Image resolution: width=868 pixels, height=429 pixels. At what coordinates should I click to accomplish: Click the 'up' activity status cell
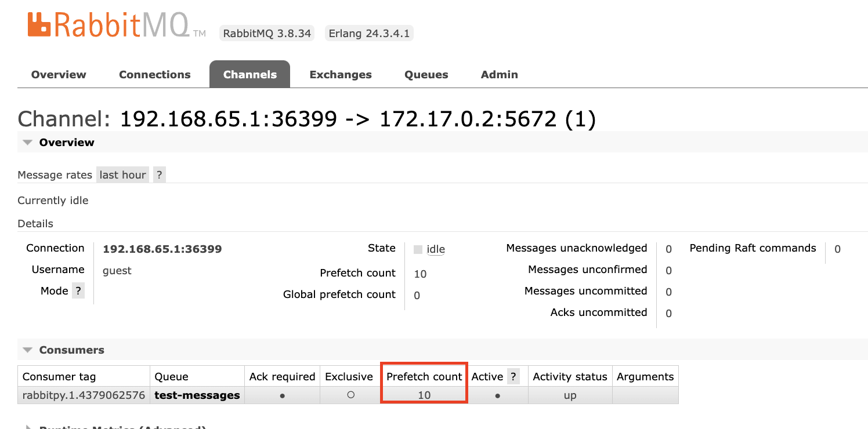tap(570, 395)
